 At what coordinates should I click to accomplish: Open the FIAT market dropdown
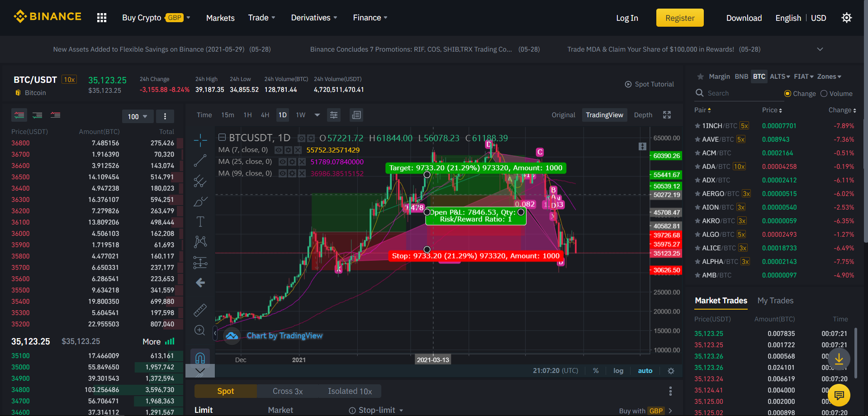804,77
